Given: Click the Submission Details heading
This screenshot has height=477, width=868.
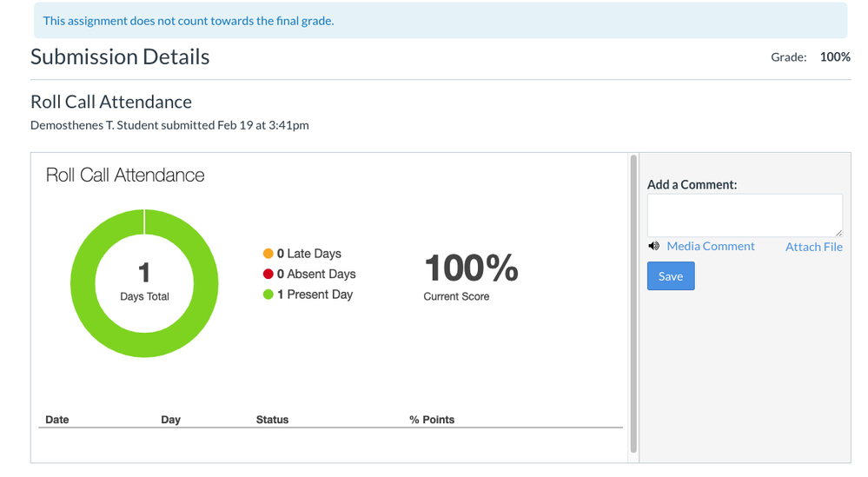Looking at the screenshot, I should coord(120,57).
